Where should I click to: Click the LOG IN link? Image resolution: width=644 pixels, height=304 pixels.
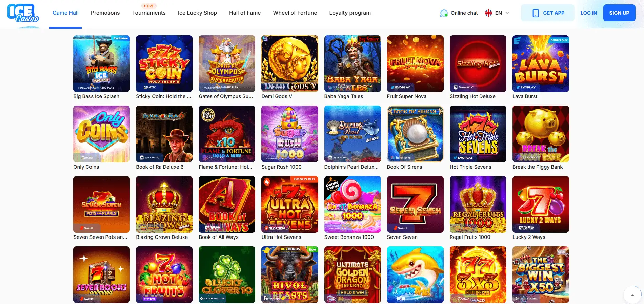pyautogui.click(x=589, y=13)
